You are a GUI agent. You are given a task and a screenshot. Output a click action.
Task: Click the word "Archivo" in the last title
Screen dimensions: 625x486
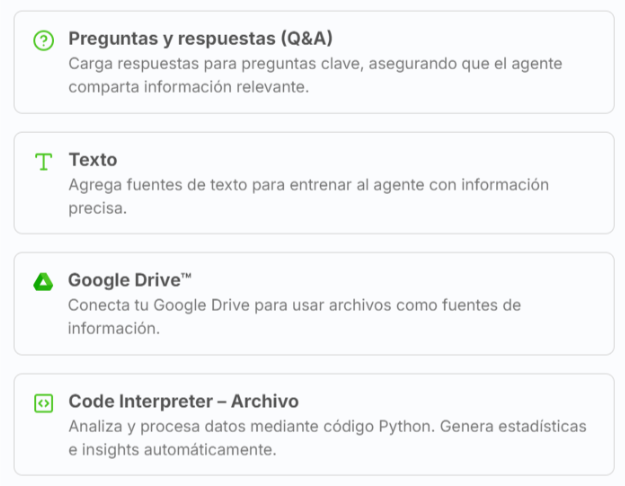coord(265,401)
